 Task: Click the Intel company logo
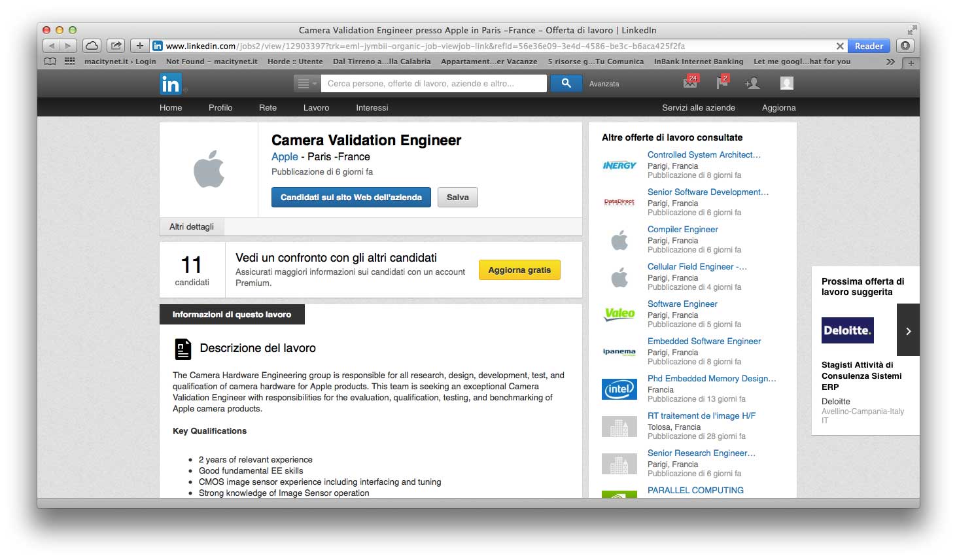[619, 389]
